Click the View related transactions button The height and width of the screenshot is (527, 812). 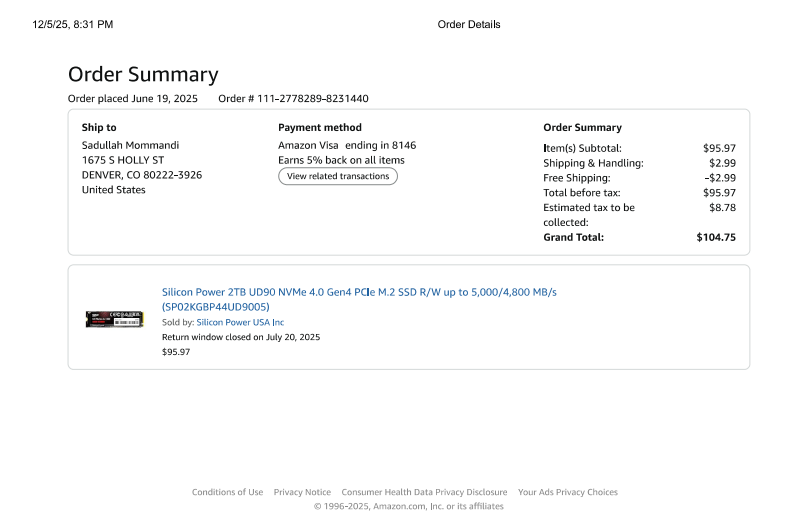coord(337,176)
